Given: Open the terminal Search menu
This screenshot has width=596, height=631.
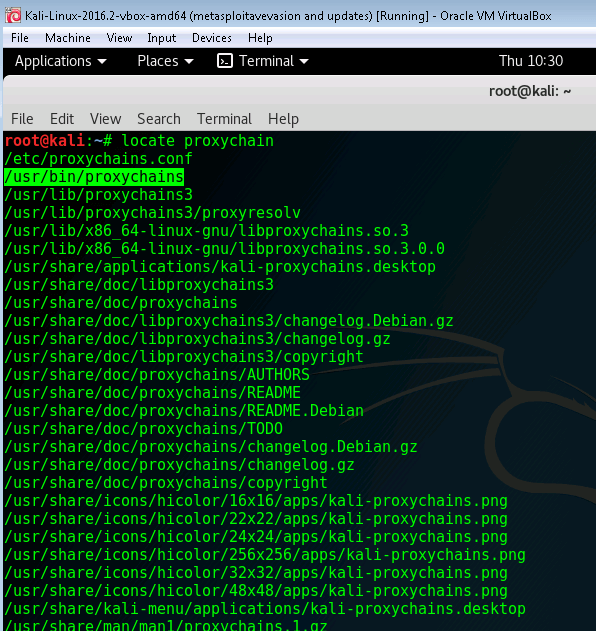Looking at the screenshot, I should (x=159, y=119).
